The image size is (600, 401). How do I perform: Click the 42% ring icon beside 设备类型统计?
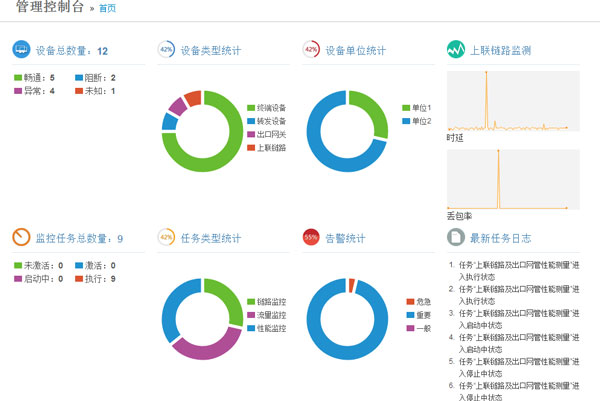click(x=166, y=49)
